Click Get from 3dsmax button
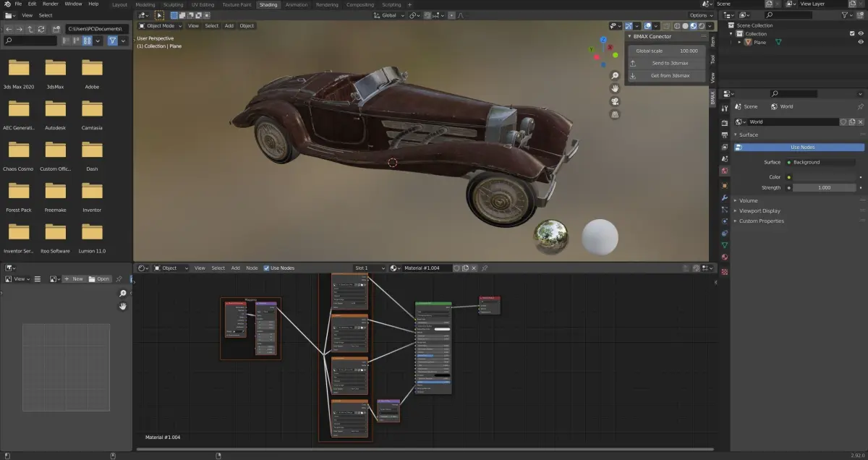Image resolution: width=868 pixels, height=460 pixels. click(x=666, y=76)
